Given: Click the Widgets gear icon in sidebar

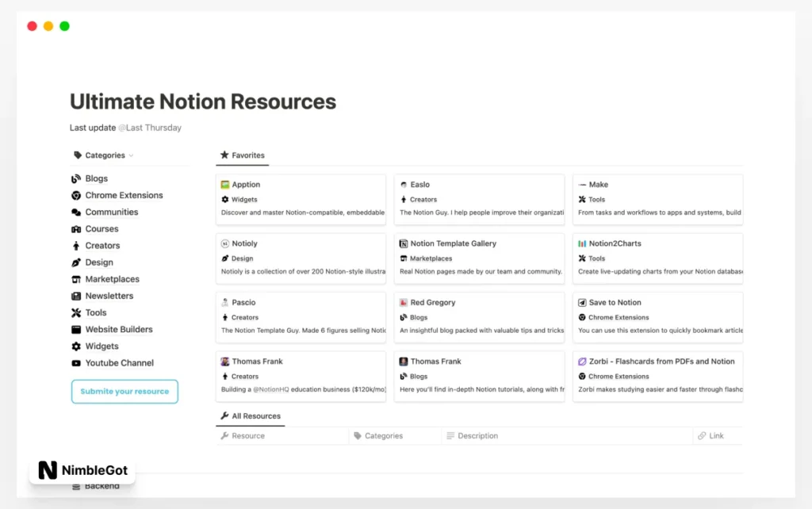Looking at the screenshot, I should coord(76,346).
